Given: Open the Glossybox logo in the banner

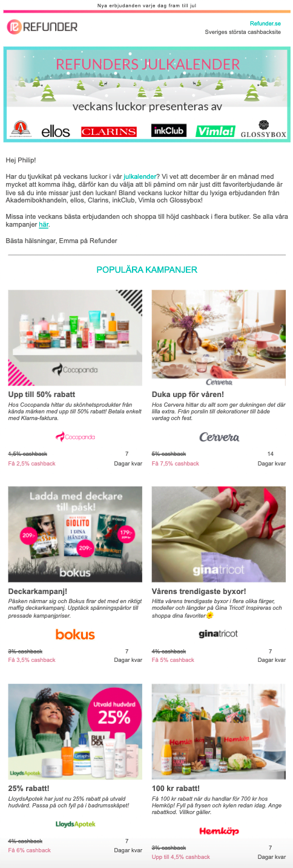Looking at the screenshot, I should pyautogui.click(x=263, y=129).
